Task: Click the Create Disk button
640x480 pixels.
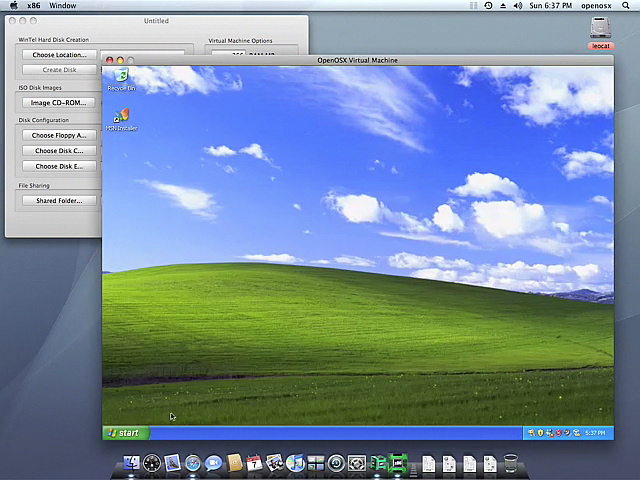Action: point(60,70)
